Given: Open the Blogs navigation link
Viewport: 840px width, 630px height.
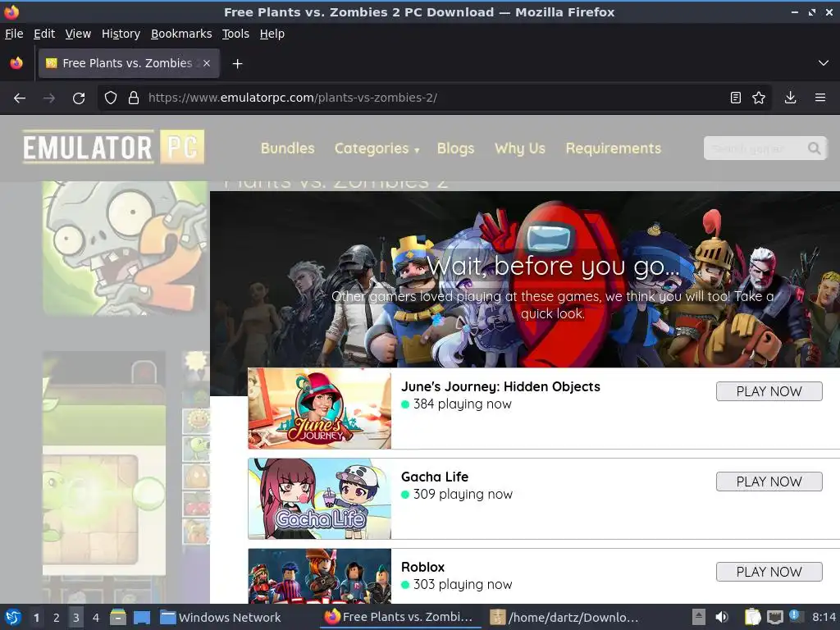Looking at the screenshot, I should [455, 148].
